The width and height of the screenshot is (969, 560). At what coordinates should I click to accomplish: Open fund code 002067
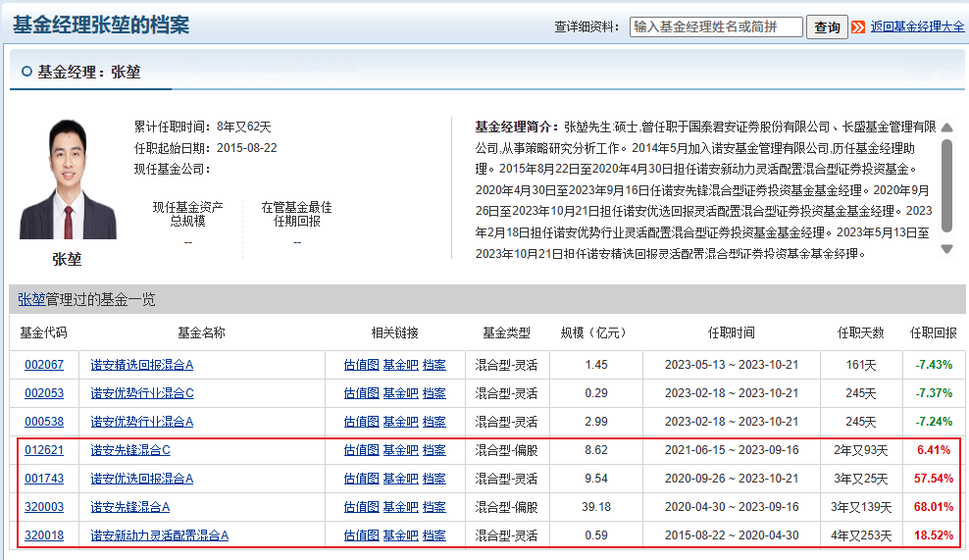[44, 365]
